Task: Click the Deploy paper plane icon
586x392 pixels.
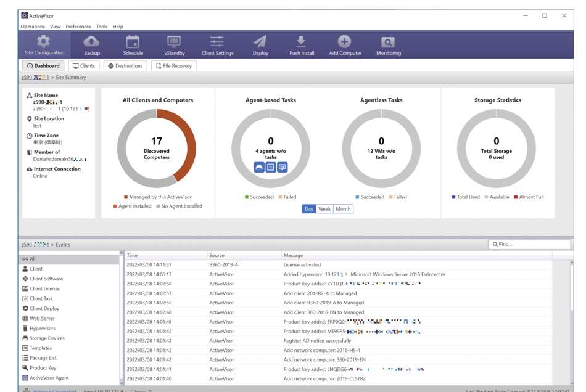Action: tap(260, 41)
